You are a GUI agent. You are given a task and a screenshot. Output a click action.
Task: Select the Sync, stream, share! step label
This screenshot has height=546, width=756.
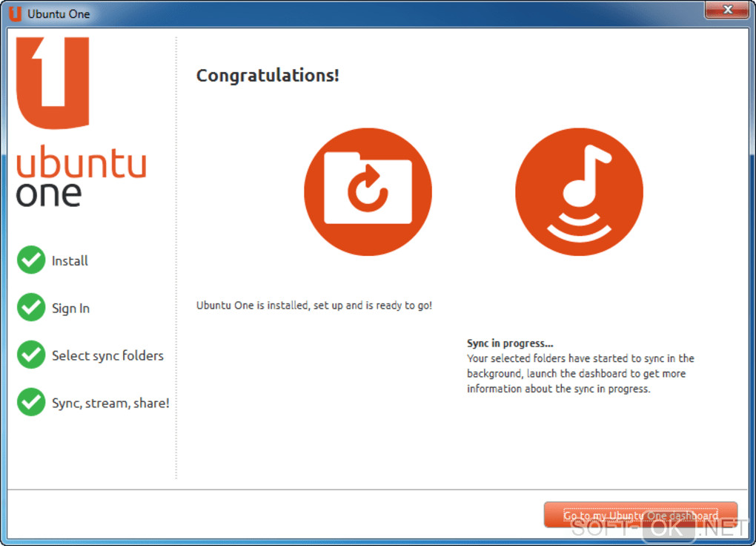pyautogui.click(x=110, y=403)
